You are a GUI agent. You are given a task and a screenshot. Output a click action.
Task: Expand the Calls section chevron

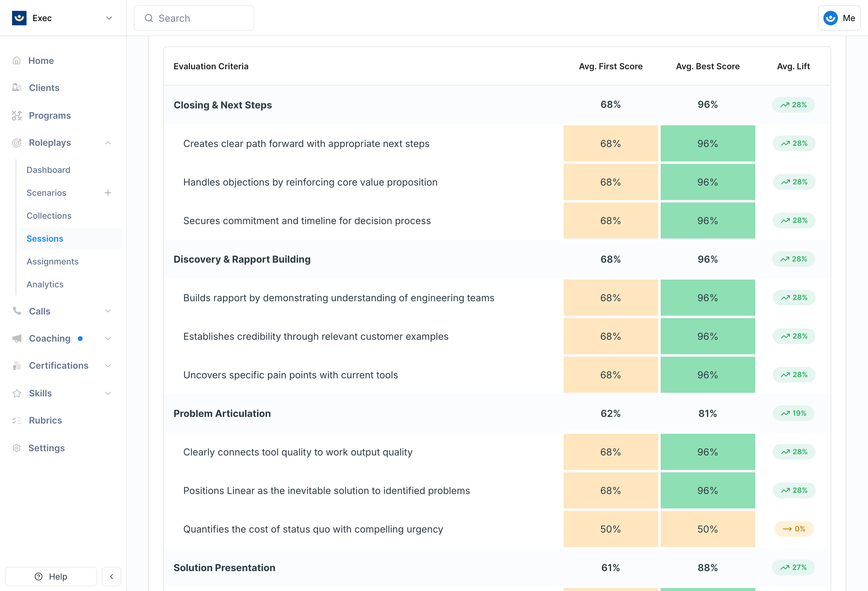pyautogui.click(x=108, y=311)
